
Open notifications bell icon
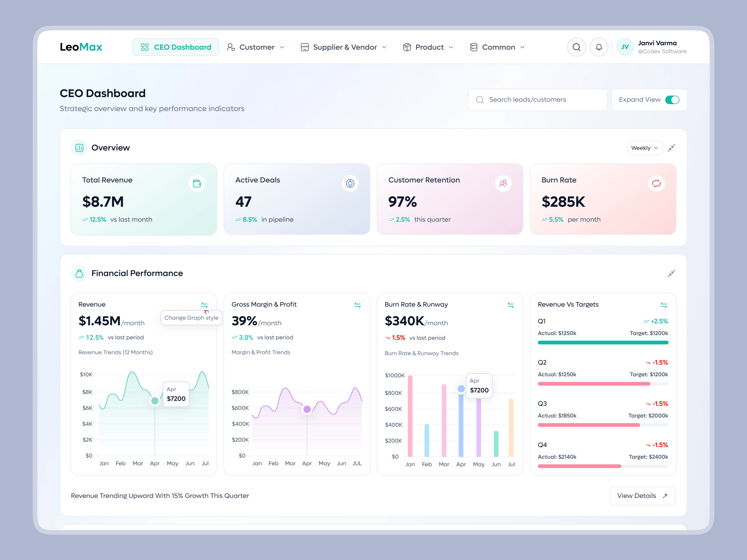(599, 47)
